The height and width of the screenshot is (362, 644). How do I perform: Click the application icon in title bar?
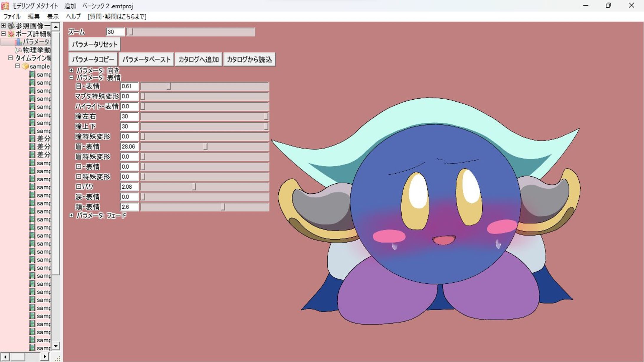tap(5, 6)
